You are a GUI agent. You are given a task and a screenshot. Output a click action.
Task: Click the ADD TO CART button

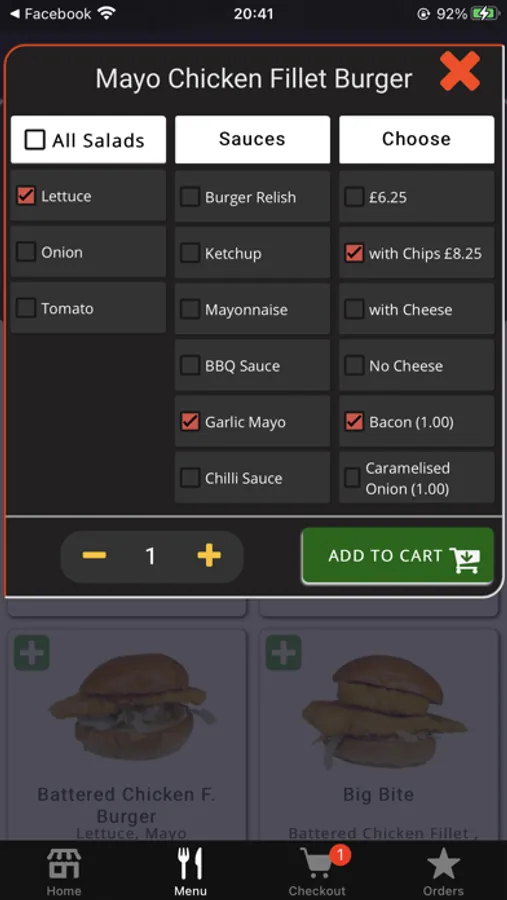pos(397,556)
